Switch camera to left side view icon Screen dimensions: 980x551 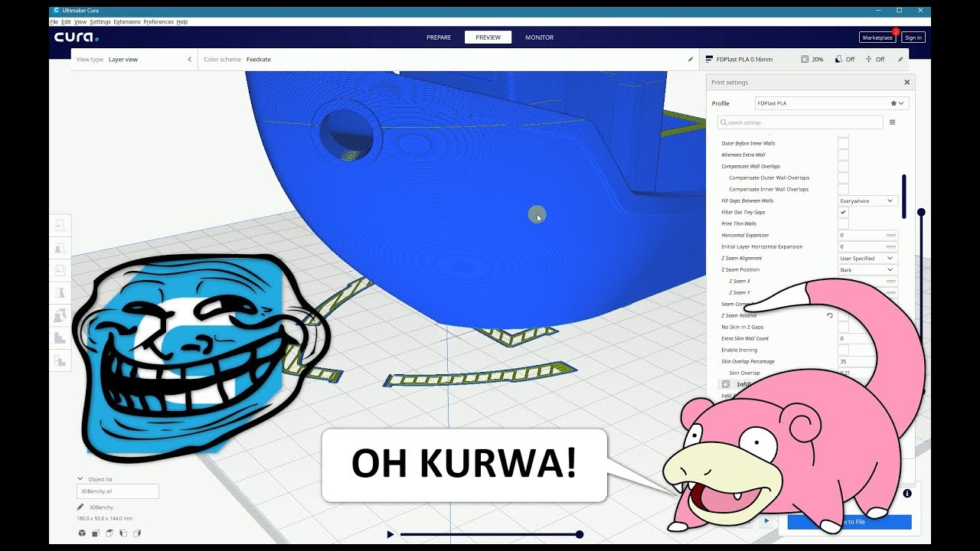click(123, 533)
